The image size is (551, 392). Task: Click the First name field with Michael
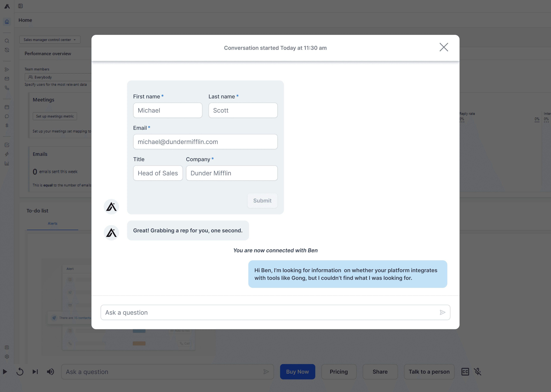[168, 110]
